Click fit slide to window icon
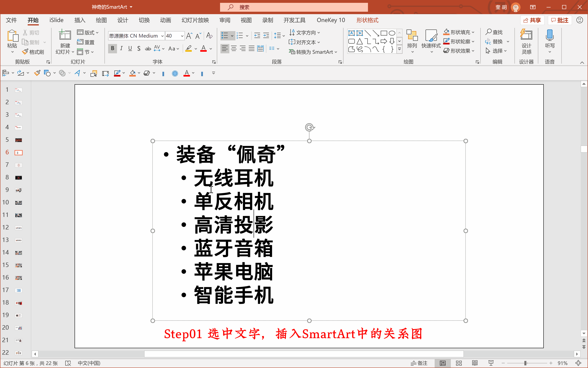The image size is (588, 368). (578, 363)
